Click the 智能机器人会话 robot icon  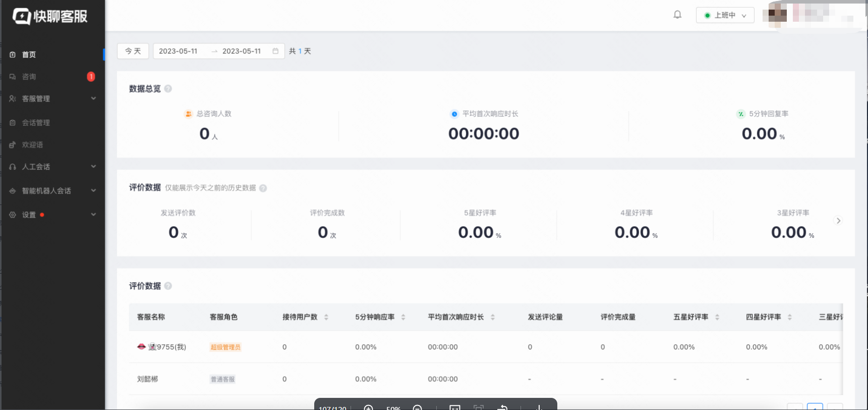click(x=13, y=191)
